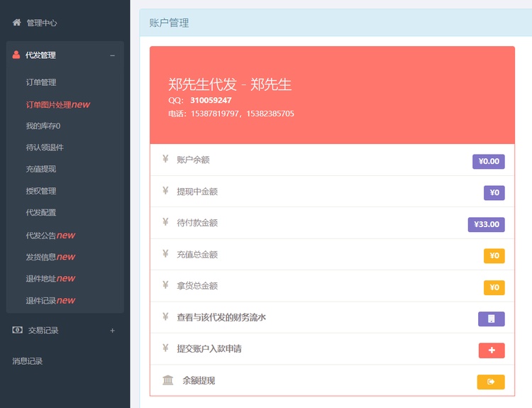532x408 pixels.
Task: Click the yellow withdraw icon button
Action: tap(491, 382)
